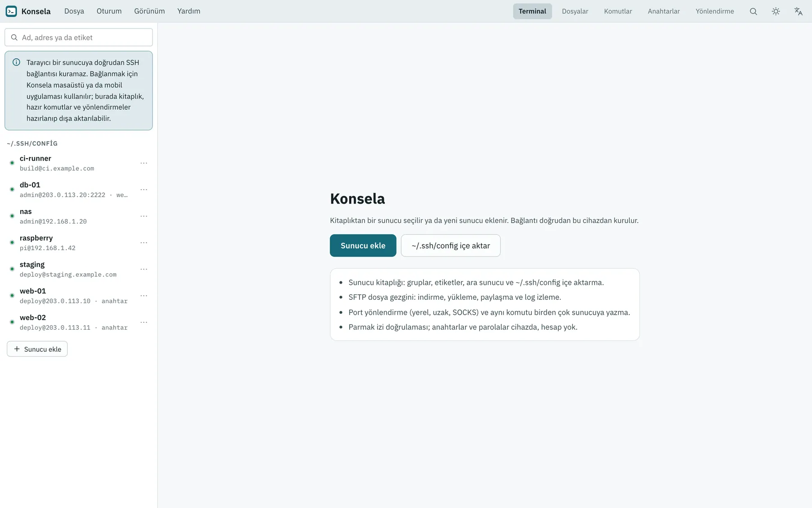Viewport: 812px width, 508px height.
Task: Open the search magnifier in top bar
Action: pos(753,11)
